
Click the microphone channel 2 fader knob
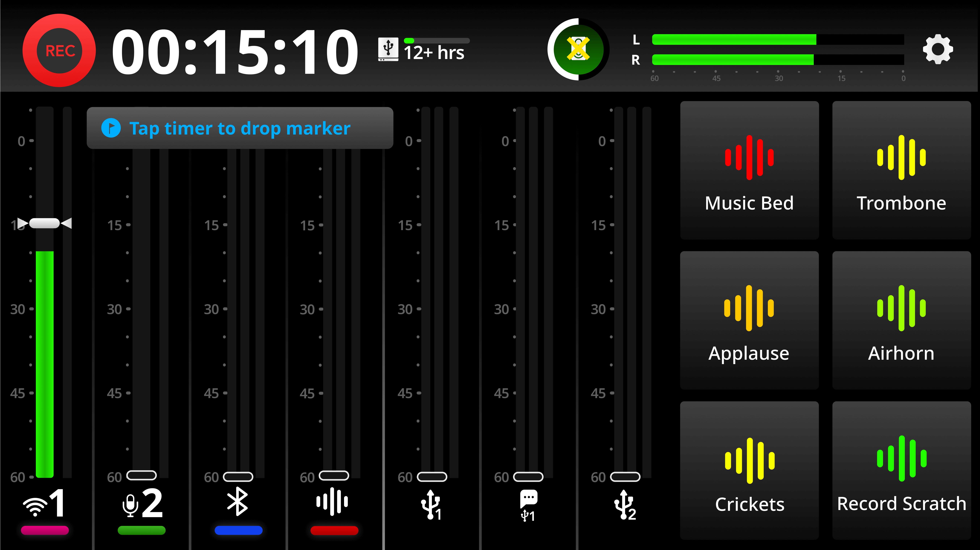[141, 475]
